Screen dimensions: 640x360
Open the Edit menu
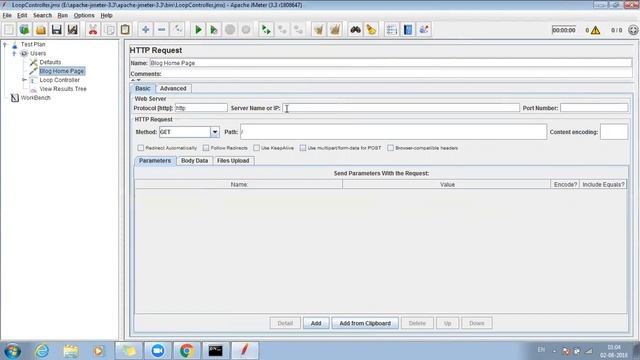[22, 15]
